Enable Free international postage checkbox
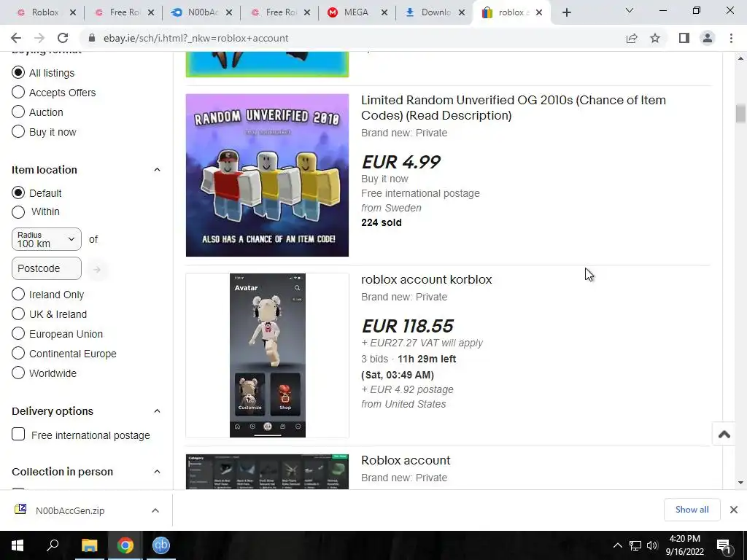This screenshot has width=747, height=560. pos(18,435)
